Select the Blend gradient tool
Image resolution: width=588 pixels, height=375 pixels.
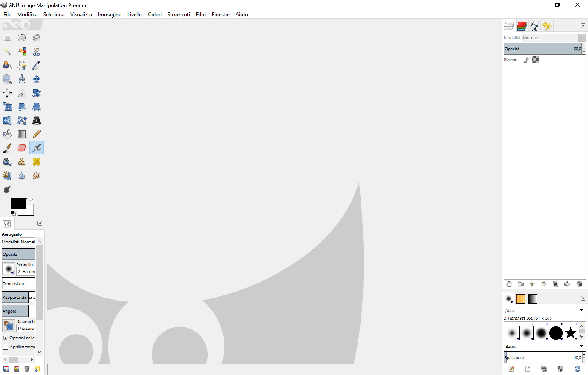(x=22, y=134)
